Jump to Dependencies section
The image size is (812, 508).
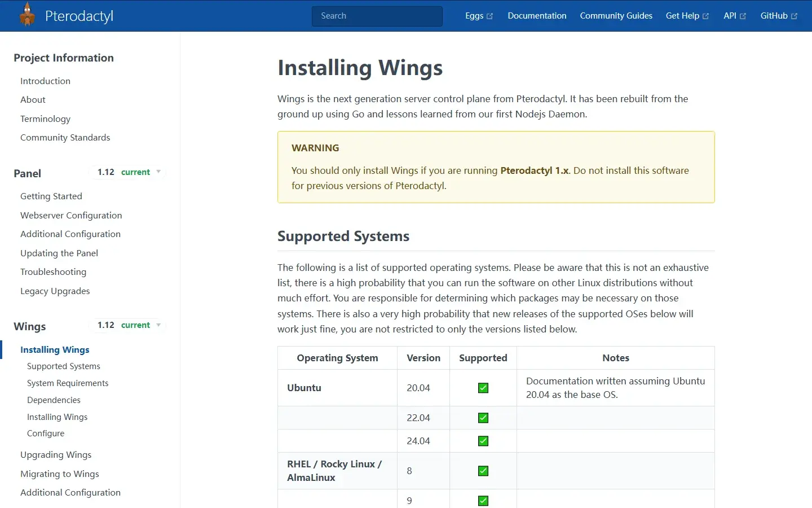tap(54, 400)
